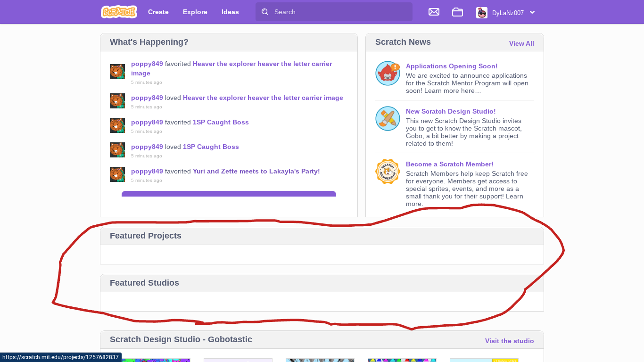This screenshot has height=362, width=644.
Task: Click the DyLaNz007 username in the navbar
Action: tap(508, 13)
